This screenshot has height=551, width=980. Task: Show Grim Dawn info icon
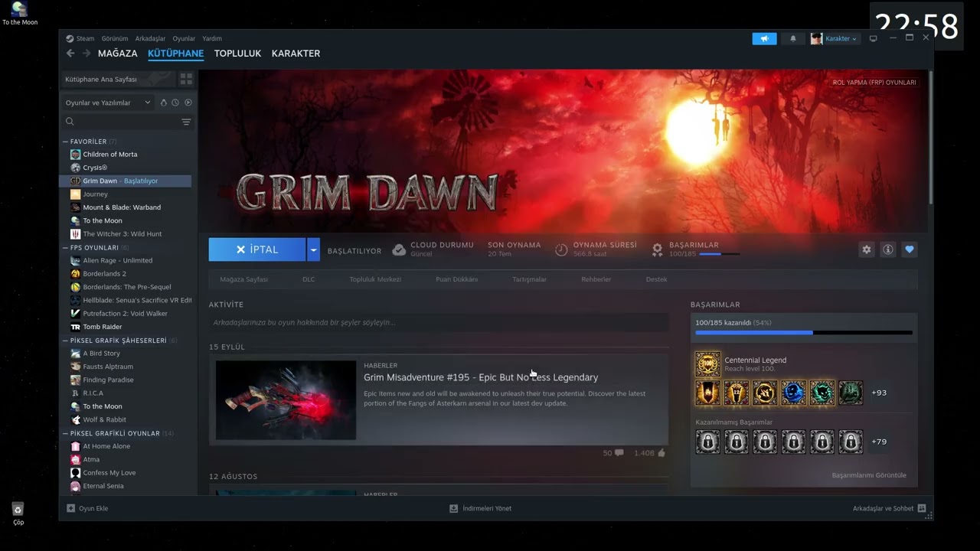888,249
